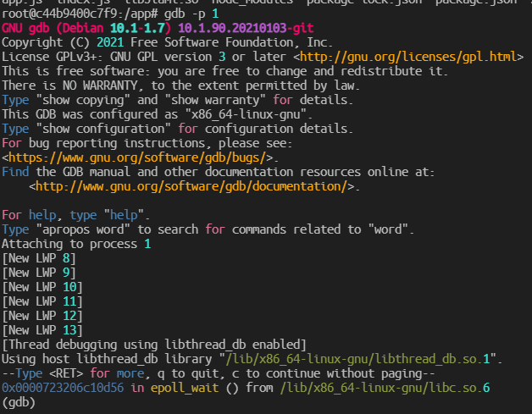Click the "Attaching to process 1" line
Image resolution: width=532 pixels, height=414 pixels.
pos(76,244)
